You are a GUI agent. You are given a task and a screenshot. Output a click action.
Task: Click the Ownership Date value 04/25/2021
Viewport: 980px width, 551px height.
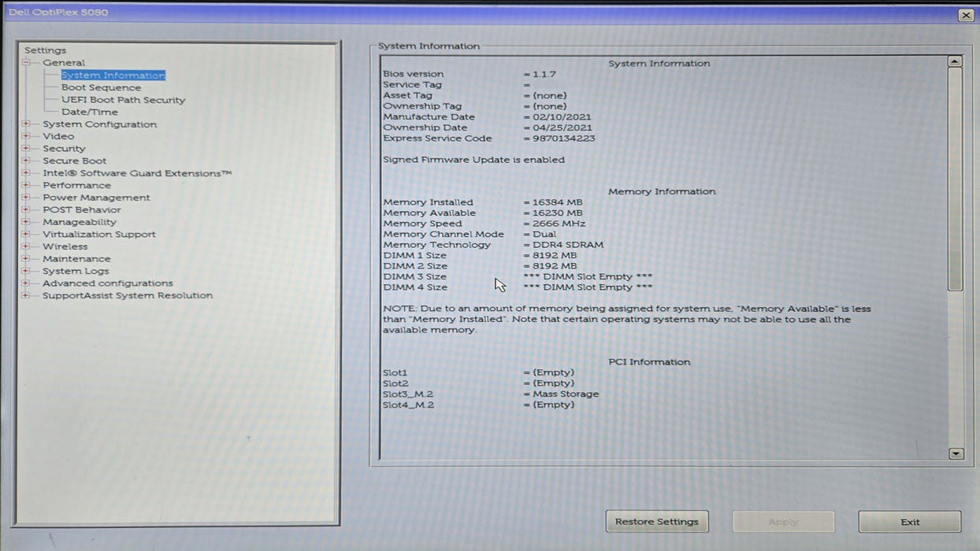click(562, 128)
